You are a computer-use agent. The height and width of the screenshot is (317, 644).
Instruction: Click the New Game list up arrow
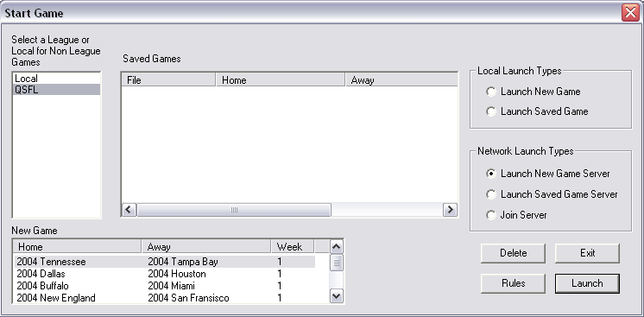coord(337,247)
